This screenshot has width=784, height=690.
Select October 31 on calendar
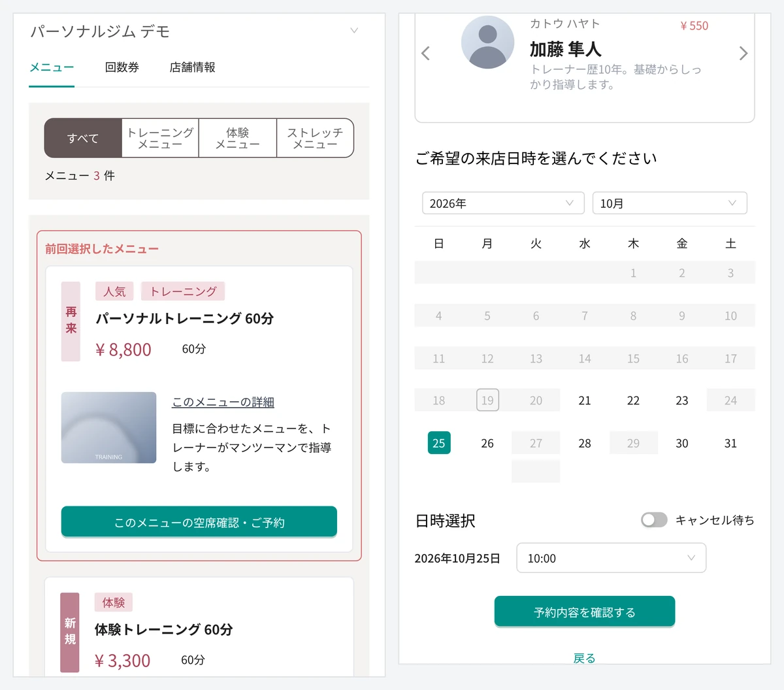730,443
